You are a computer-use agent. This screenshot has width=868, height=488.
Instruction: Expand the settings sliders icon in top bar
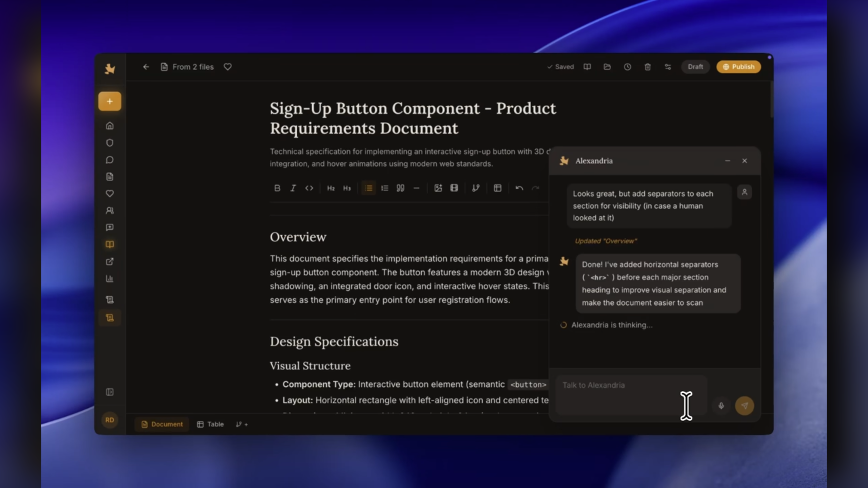coord(667,67)
